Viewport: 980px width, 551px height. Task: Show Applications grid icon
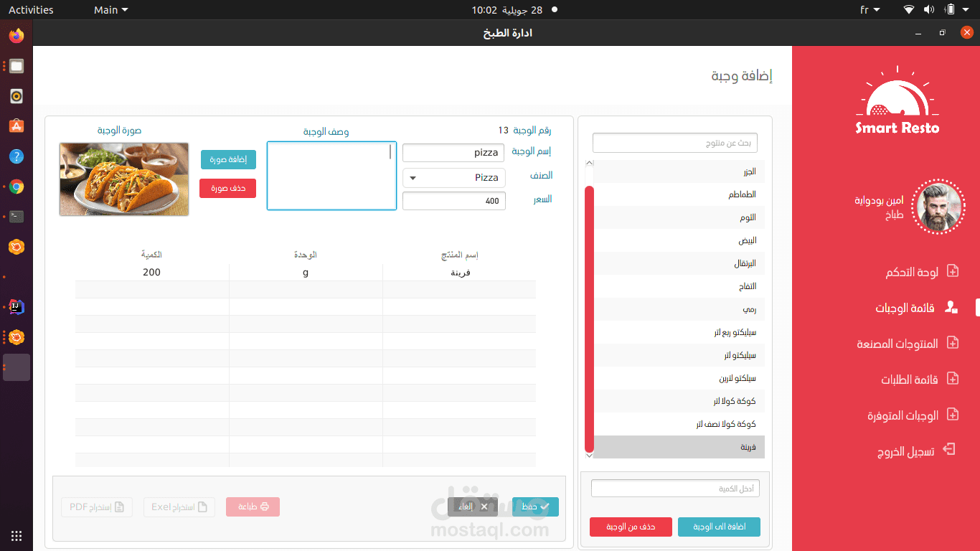17,535
